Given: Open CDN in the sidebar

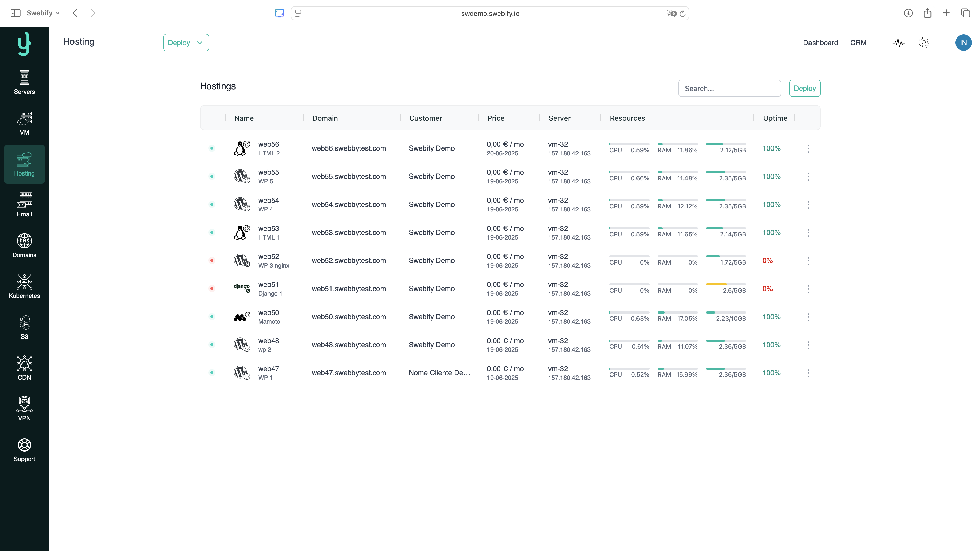Looking at the screenshot, I should point(24,368).
